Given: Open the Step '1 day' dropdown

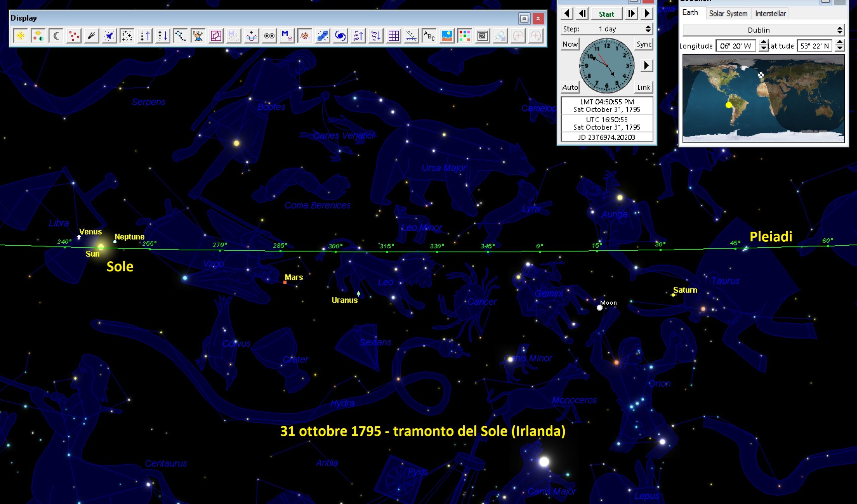Looking at the screenshot, I should 607,29.
